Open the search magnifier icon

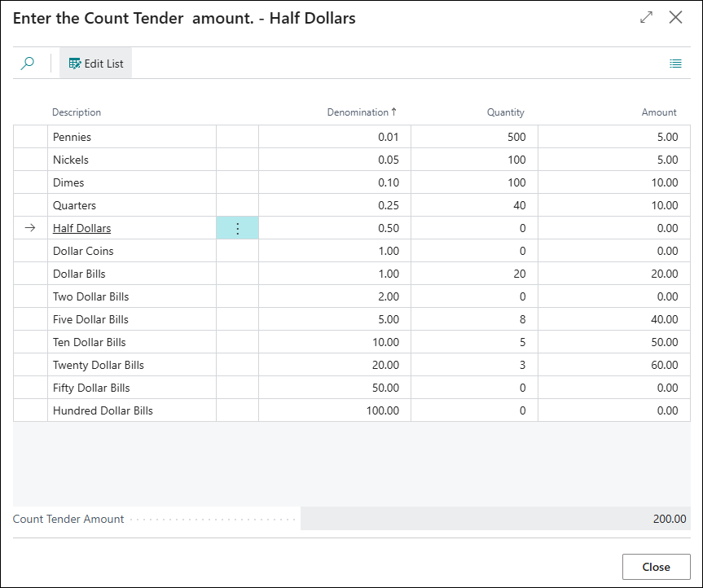[28, 64]
